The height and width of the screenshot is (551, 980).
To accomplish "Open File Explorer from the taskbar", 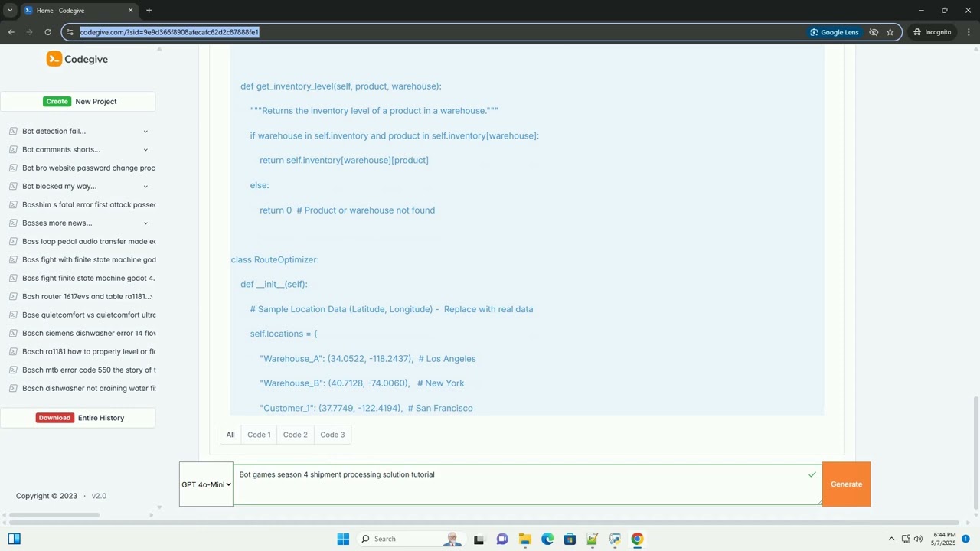I will coord(524,539).
